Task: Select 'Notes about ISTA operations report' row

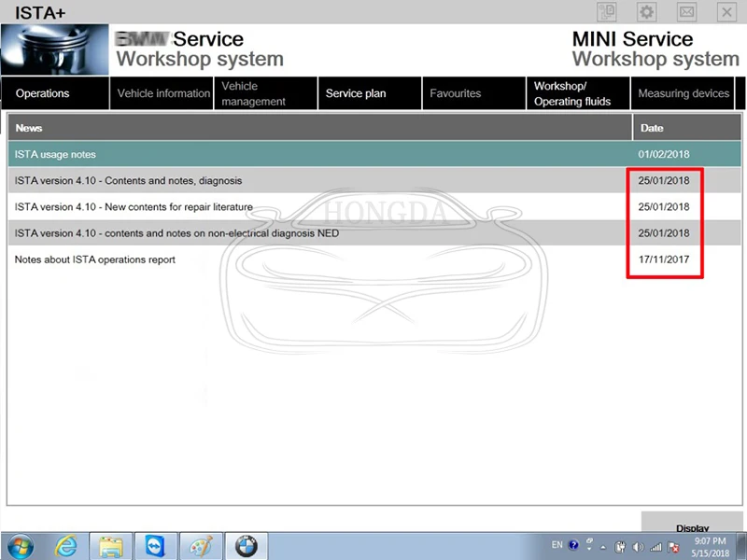Action: click(374, 259)
